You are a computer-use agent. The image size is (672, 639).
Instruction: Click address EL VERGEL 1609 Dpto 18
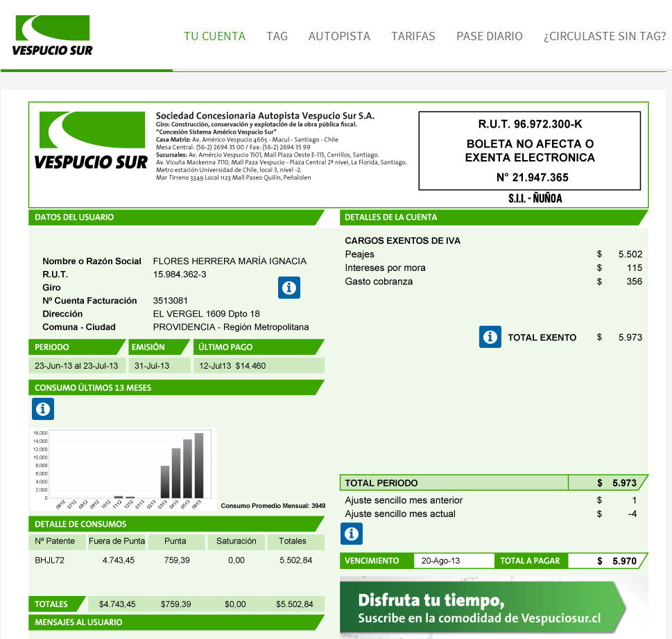tap(206, 314)
